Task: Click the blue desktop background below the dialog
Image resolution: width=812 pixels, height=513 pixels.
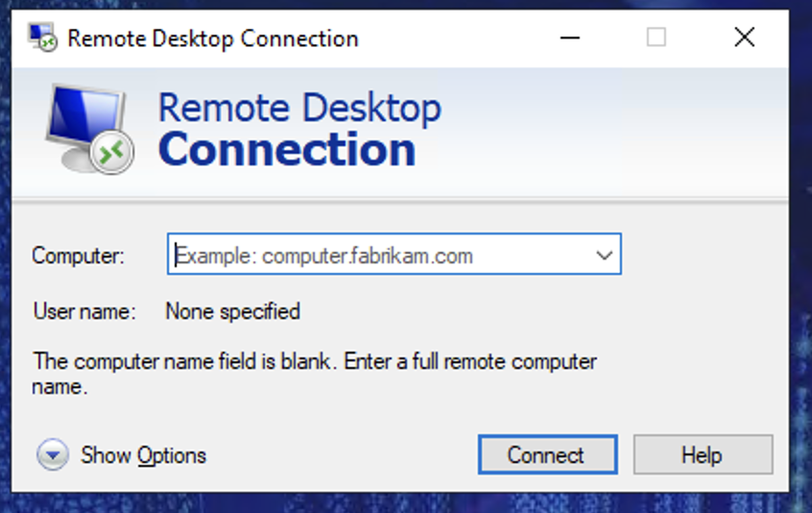Action: (x=384, y=503)
